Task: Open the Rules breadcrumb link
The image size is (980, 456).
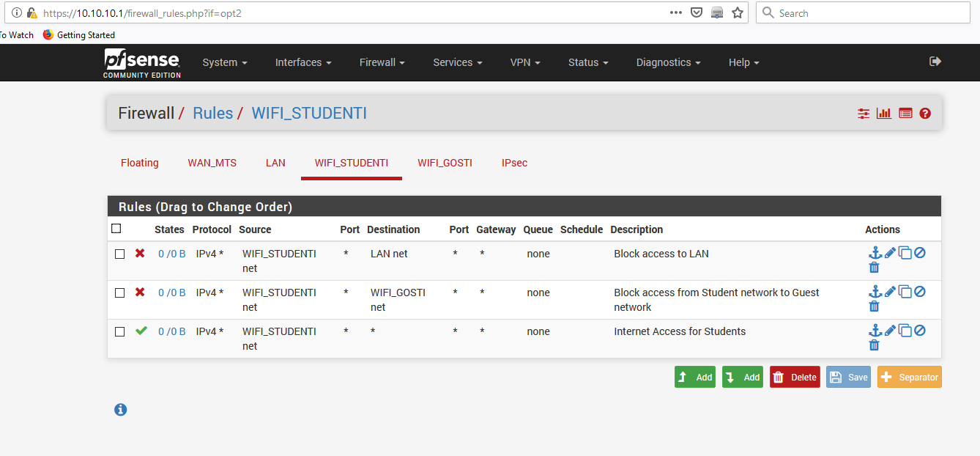Action: (x=212, y=113)
